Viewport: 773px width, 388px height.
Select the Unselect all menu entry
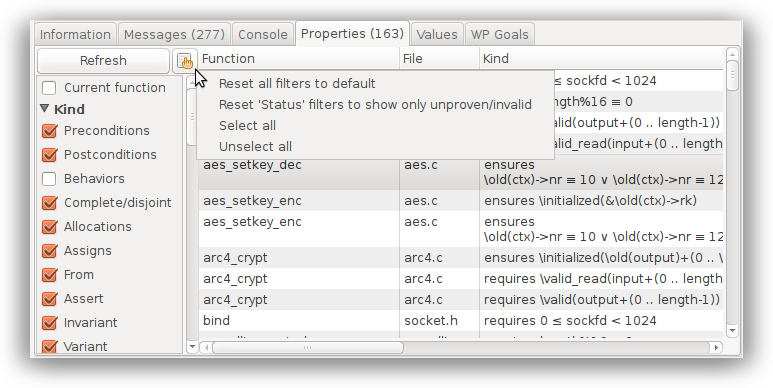point(255,146)
